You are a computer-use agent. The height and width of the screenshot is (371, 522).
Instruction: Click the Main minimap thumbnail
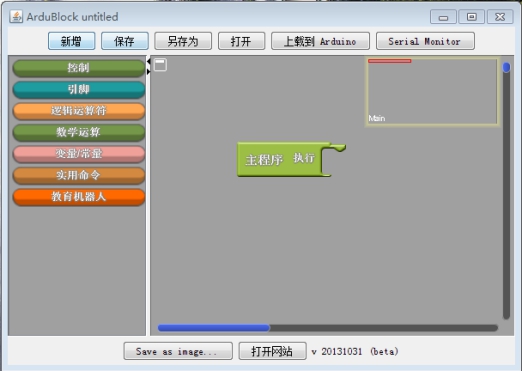click(x=432, y=92)
